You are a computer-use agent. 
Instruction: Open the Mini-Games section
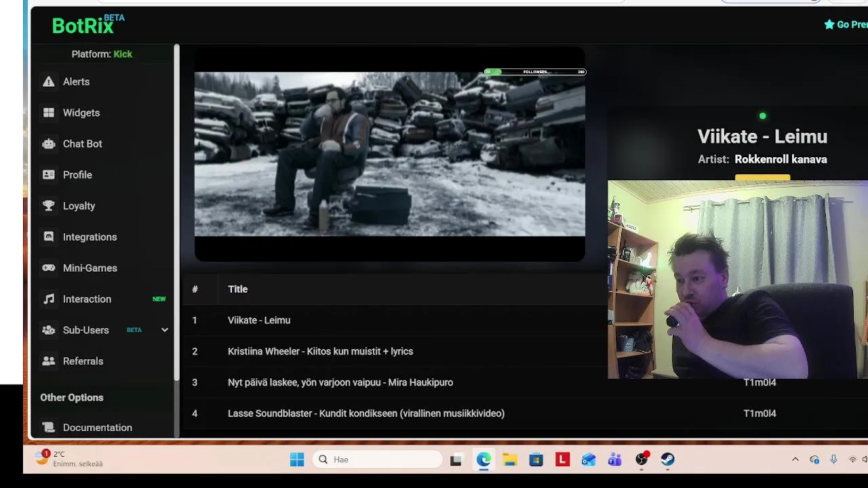(x=90, y=268)
